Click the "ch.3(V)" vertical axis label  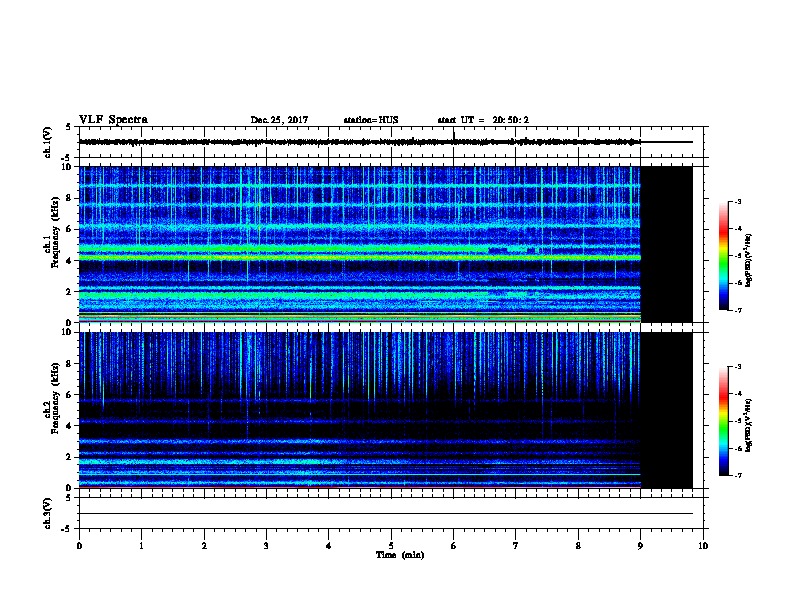point(47,514)
